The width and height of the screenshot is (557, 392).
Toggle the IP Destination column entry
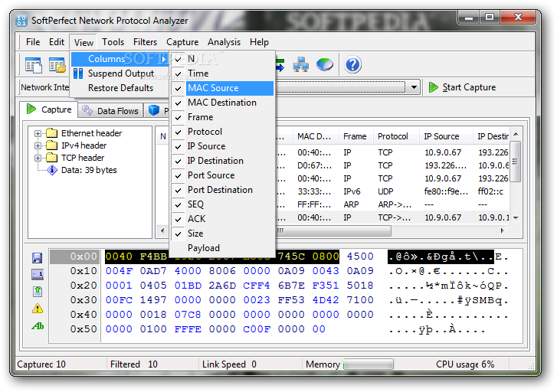coord(223,161)
